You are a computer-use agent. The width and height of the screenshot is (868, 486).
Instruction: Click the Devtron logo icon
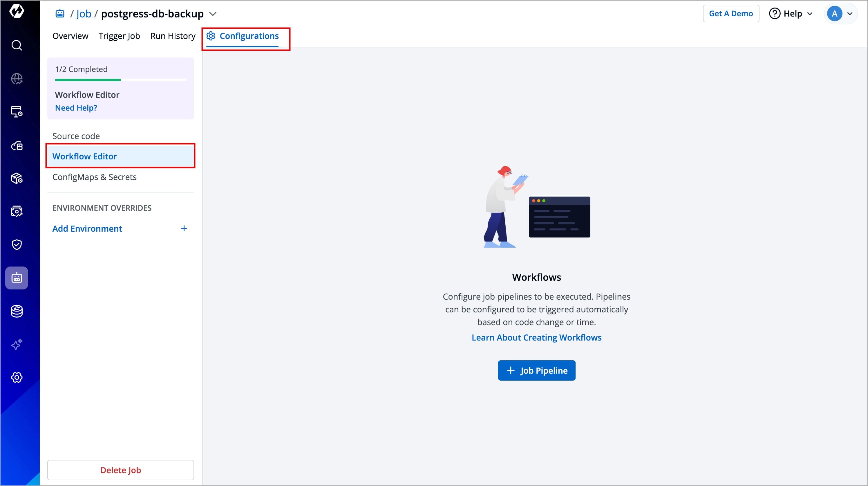point(17,11)
